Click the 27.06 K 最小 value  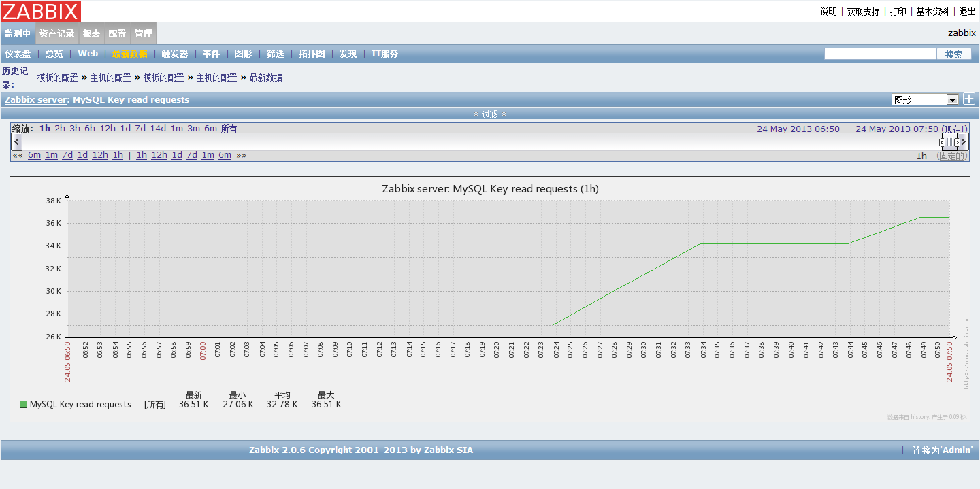pos(238,404)
